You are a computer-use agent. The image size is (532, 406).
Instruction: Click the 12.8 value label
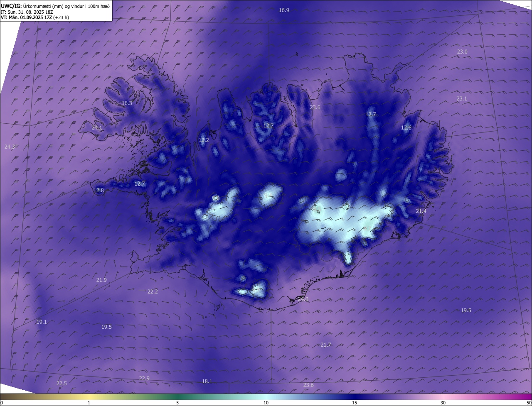click(99, 190)
